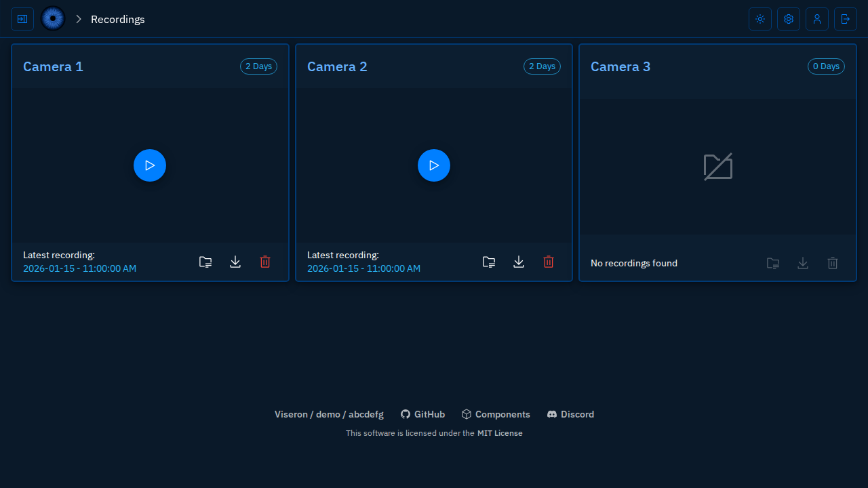Click Camera 2's 2 Days badge
Screen dimensions: 868x488
tap(542, 66)
